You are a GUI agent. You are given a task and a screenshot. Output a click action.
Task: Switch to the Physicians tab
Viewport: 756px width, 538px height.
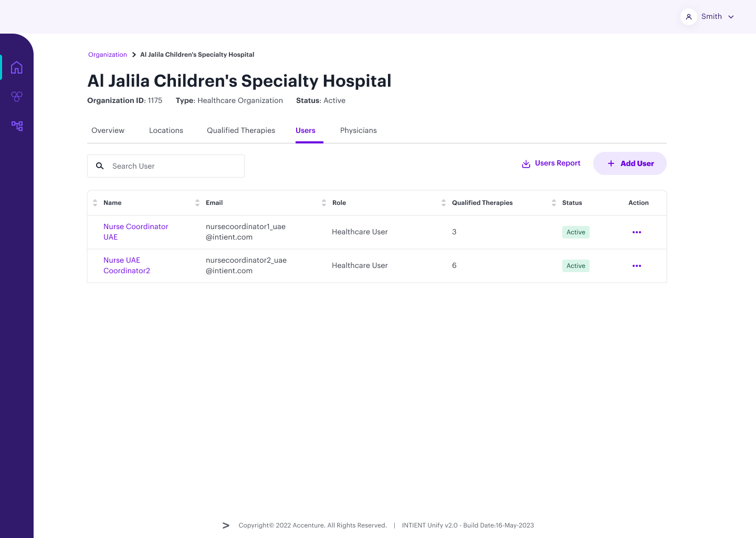pos(358,131)
